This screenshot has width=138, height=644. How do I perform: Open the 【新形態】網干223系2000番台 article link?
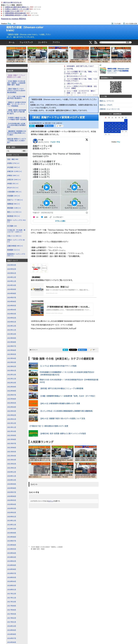pos(62,389)
